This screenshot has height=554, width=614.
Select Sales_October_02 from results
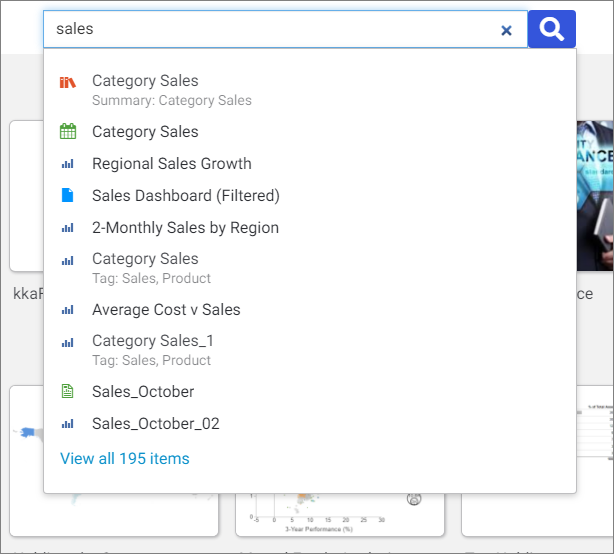pyautogui.click(x=155, y=424)
